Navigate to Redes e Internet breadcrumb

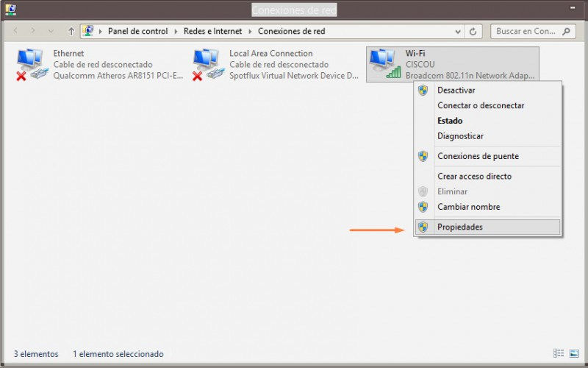(x=212, y=31)
